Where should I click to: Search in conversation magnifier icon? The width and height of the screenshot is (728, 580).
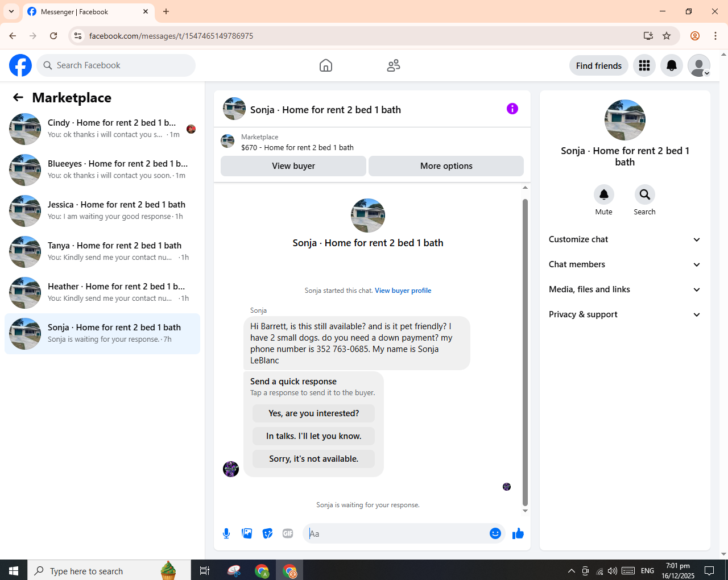coord(645,194)
